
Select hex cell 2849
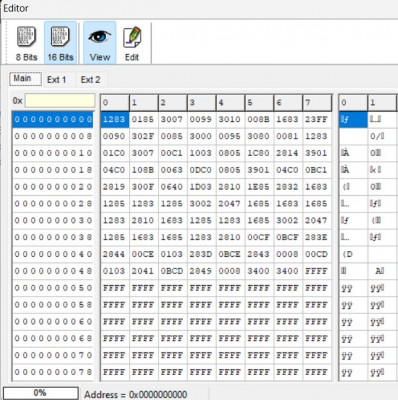pyautogui.click(x=202, y=271)
